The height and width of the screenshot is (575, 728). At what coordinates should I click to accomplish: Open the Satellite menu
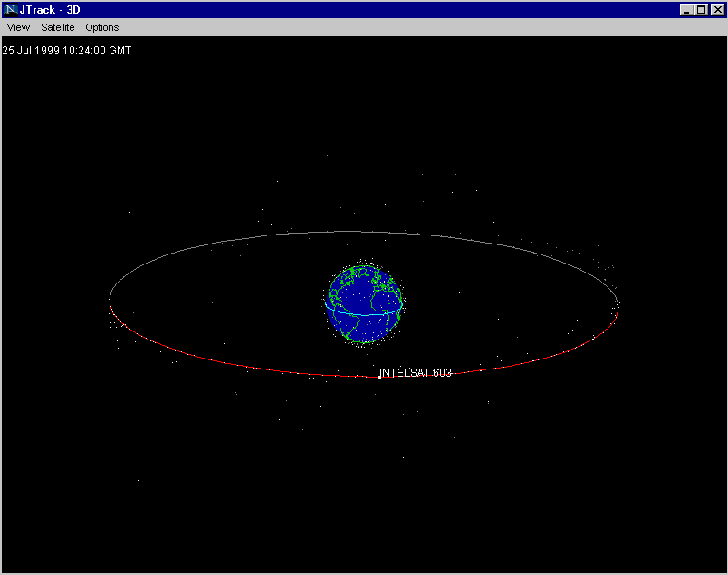click(x=57, y=27)
